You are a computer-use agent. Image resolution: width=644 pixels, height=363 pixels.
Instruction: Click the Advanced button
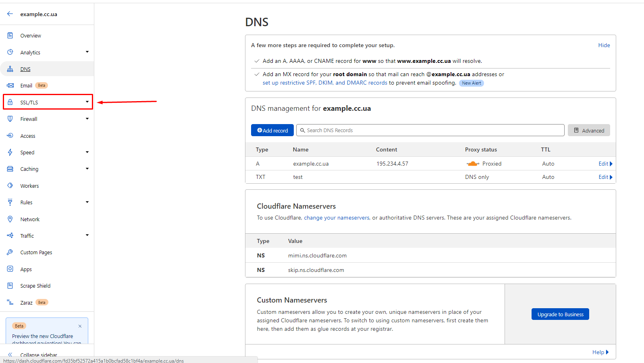[589, 130]
